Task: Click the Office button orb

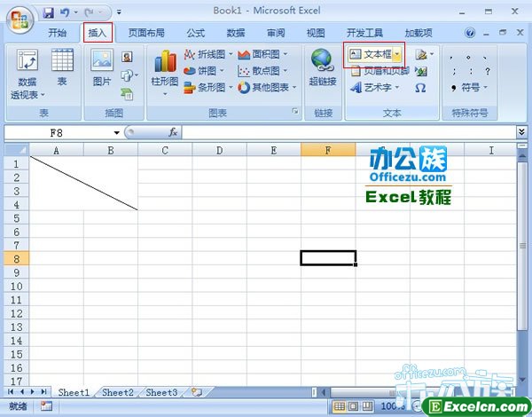Action: tap(20, 20)
